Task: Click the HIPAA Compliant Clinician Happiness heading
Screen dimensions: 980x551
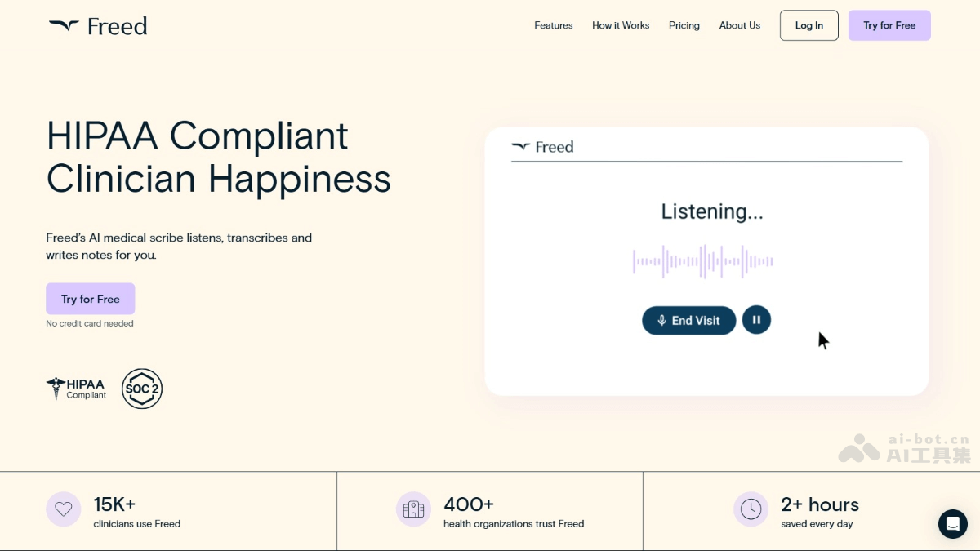Action: point(218,157)
